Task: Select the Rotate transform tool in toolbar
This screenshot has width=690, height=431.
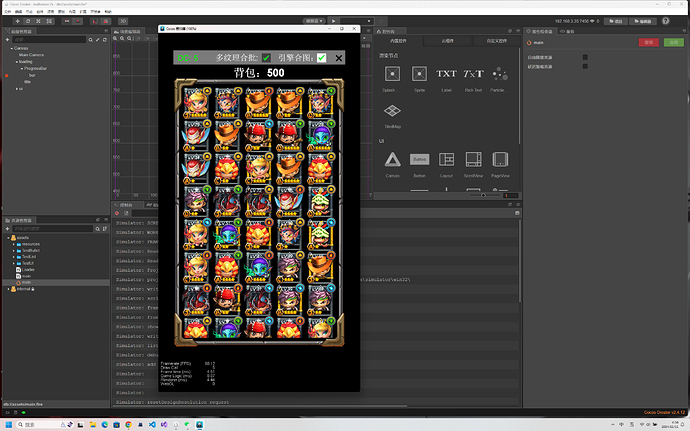Action: coord(28,21)
